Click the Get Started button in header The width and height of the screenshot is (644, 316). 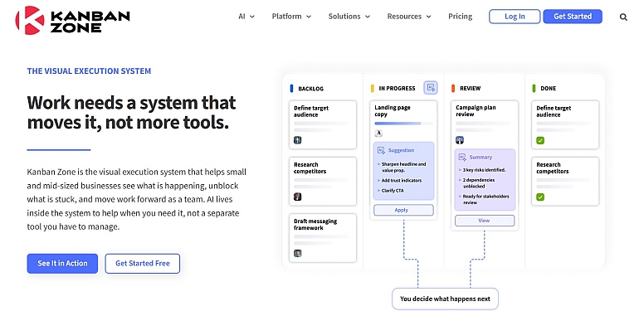pos(573,17)
